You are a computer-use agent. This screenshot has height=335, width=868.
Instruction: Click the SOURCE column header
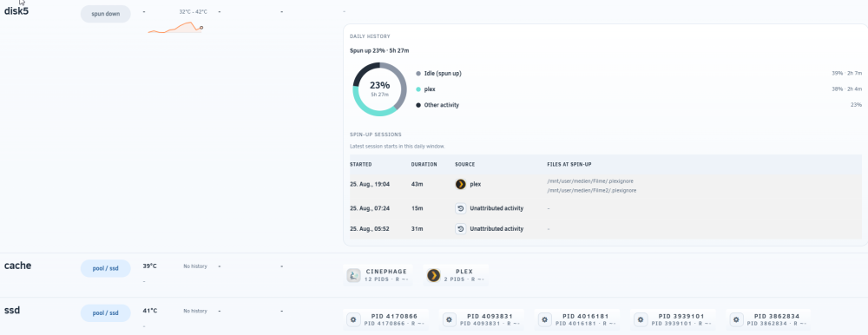click(465, 164)
